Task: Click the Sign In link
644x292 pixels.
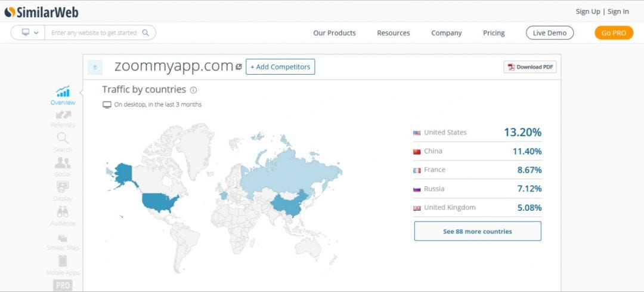Action: (618, 11)
